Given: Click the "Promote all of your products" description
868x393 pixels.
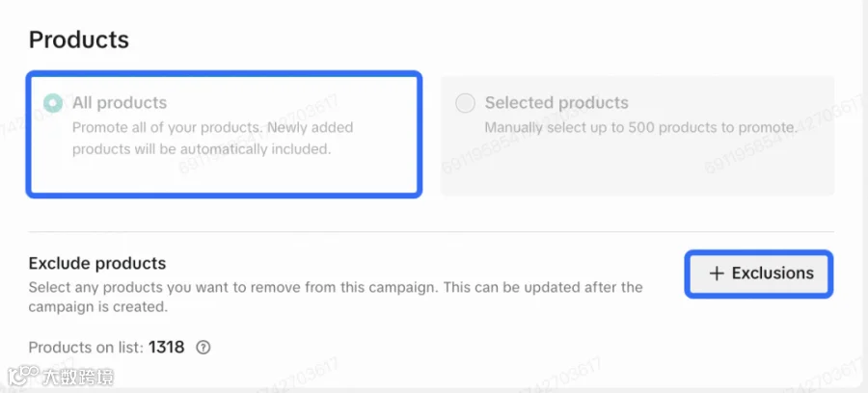Looking at the screenshot, I should (212, 139).
